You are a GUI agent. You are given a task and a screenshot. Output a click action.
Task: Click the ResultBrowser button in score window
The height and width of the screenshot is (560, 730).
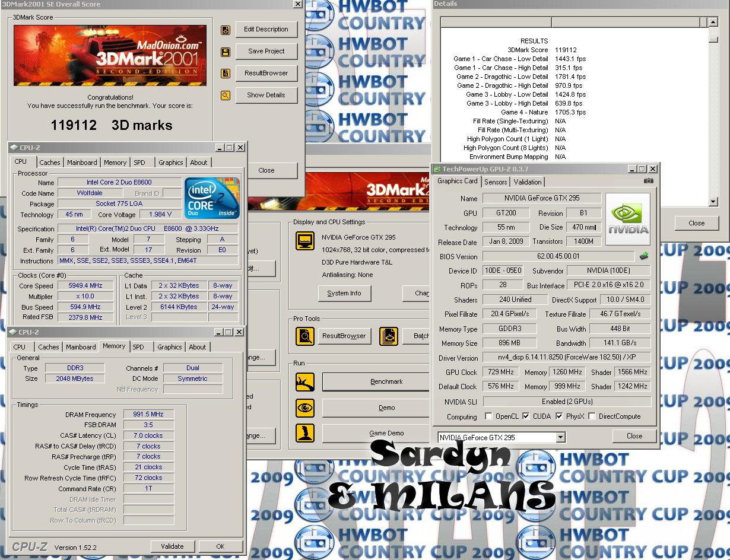pos(266,74)
